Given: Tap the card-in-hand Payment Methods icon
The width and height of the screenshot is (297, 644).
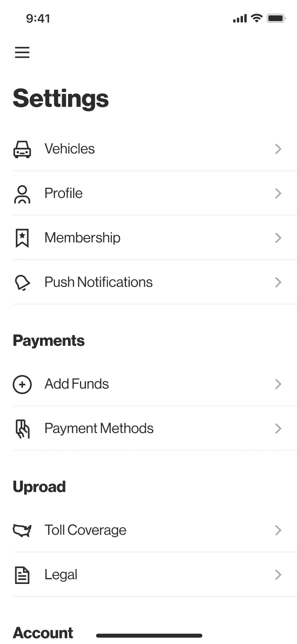Looking at the screenshot, I should pos(22,428).
